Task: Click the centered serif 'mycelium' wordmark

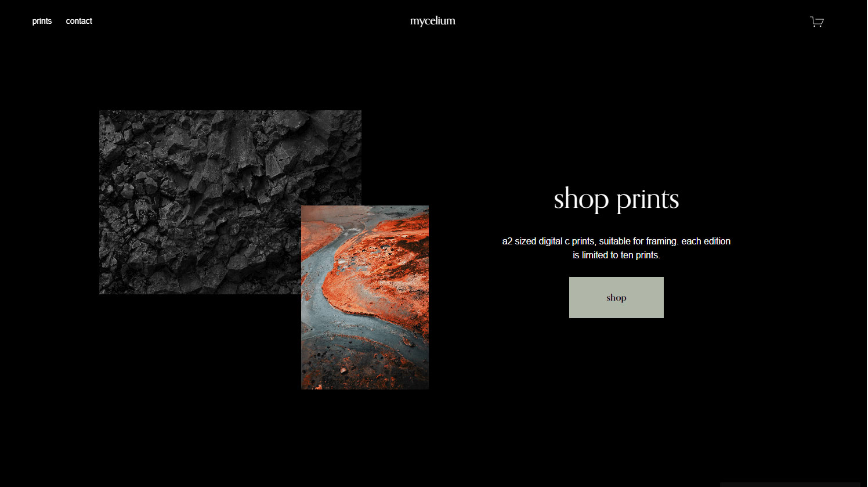Action: pyautogui.click(x=433, y=21)
